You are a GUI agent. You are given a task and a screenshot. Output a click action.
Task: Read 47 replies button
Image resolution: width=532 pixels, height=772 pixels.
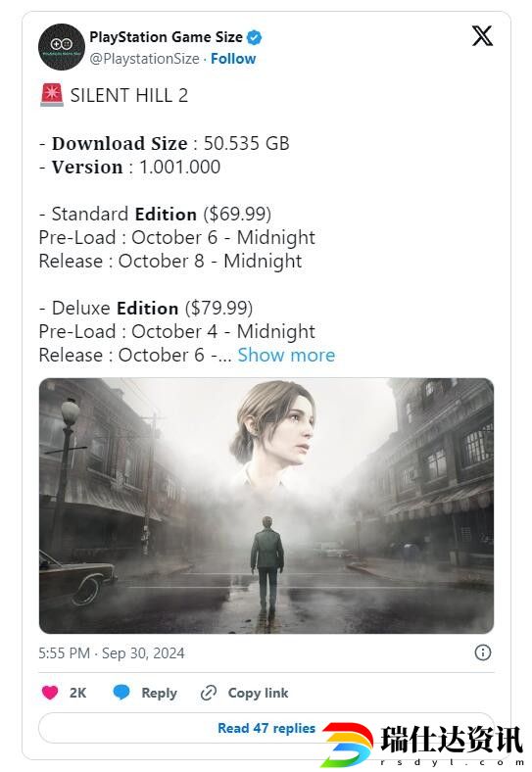266,728
